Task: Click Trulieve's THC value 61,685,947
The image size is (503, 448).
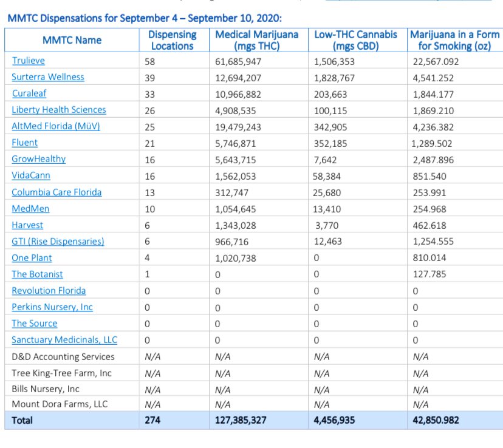Action: [x=238, y=61]
